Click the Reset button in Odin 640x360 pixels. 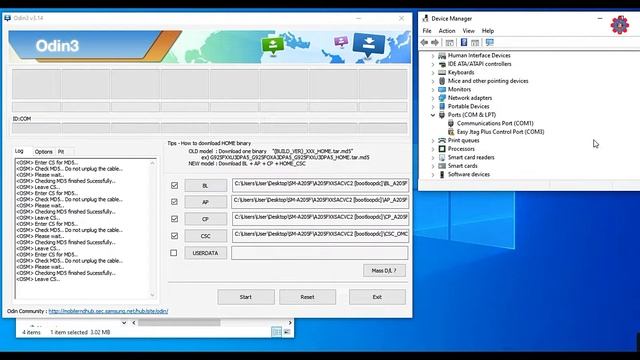click(x=307, y=297)
